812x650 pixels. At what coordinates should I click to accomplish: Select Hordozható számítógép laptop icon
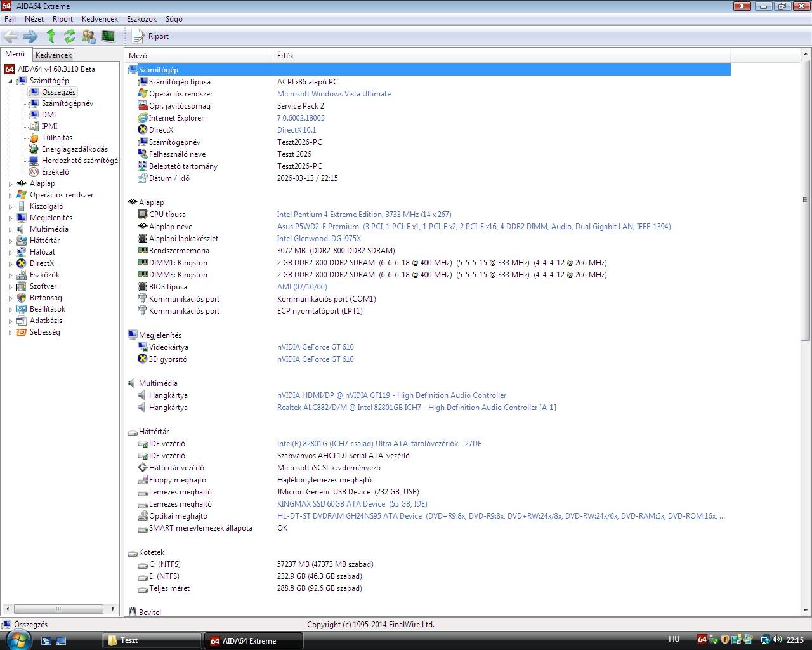(34, 161)
